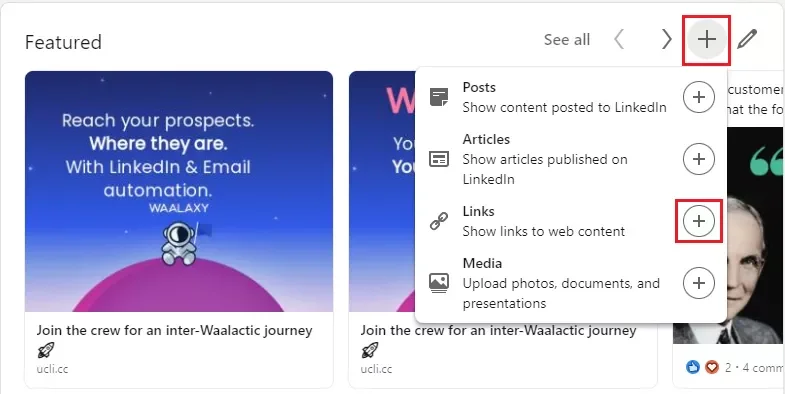Click the plus icon beside the Featured edit pencil
The height and width of the screenshot is (394, 785).
[706, 39]
